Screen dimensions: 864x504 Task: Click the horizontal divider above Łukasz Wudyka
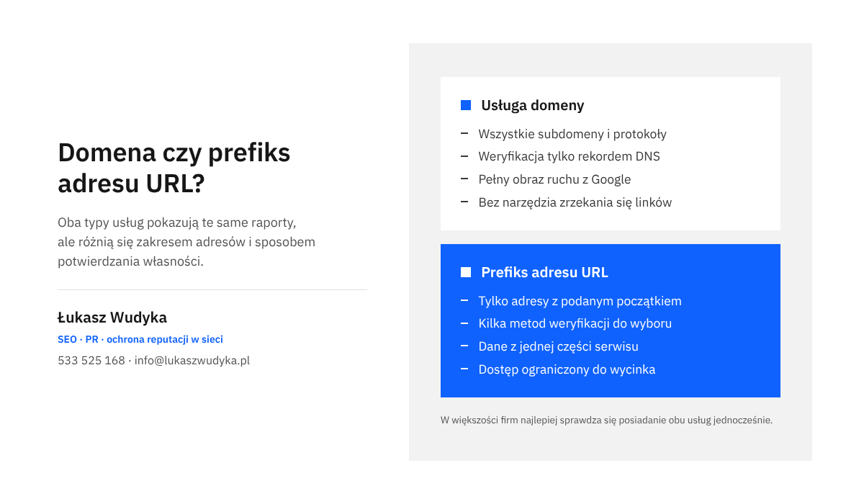click(212, 289)
